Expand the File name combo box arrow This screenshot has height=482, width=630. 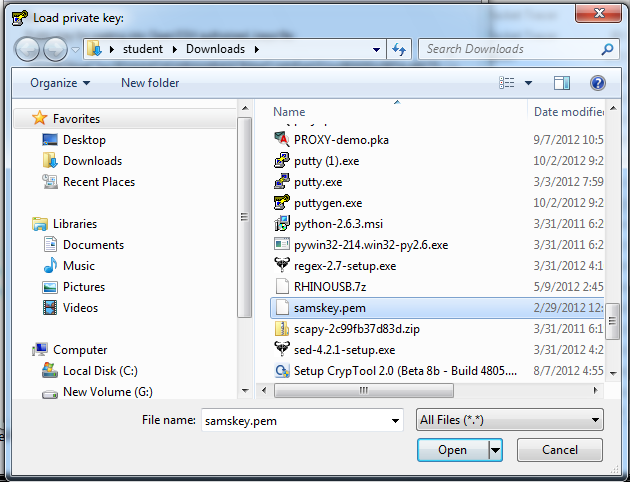pyautogui.click(x=395, y=421)
